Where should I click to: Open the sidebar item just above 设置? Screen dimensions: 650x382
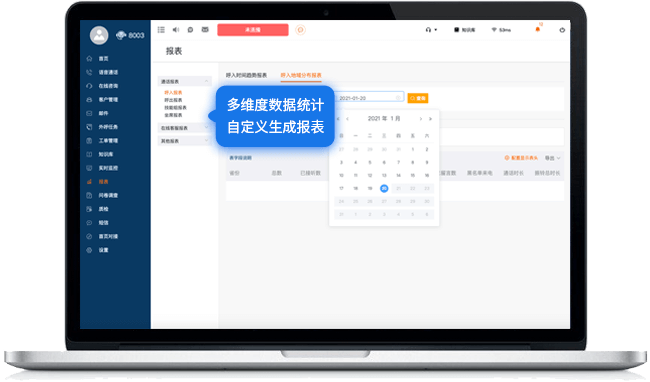(x=108, y=237)
